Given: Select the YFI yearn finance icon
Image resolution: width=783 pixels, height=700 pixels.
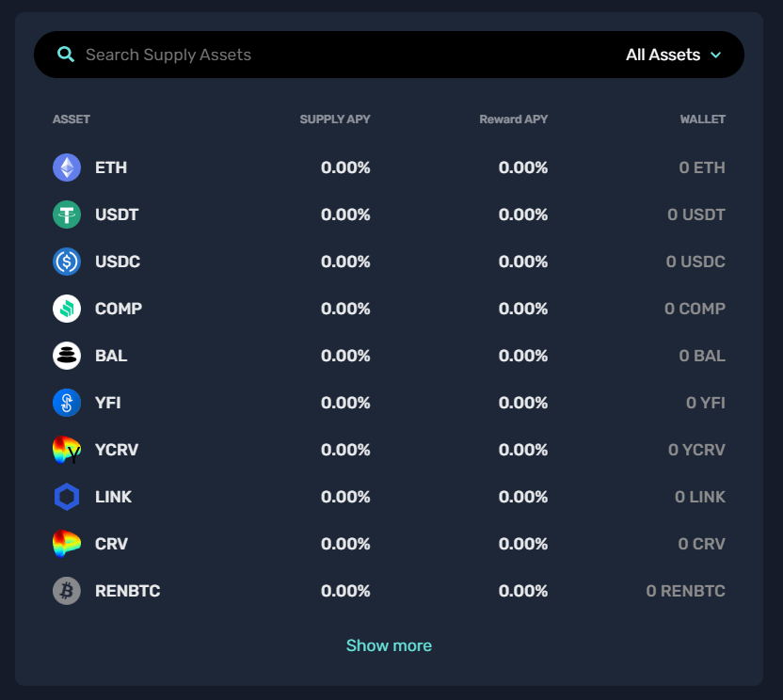Looking at the screenshot, I should (x=67, y=403).
